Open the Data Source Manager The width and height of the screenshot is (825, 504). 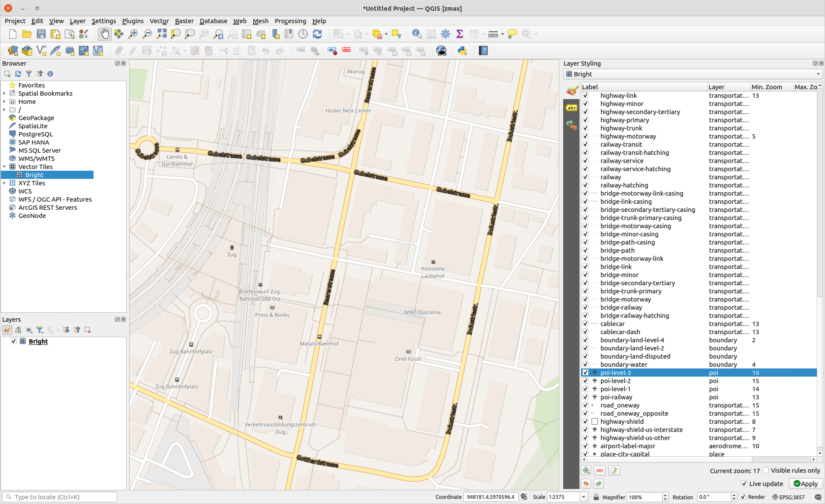pos(12,51)
